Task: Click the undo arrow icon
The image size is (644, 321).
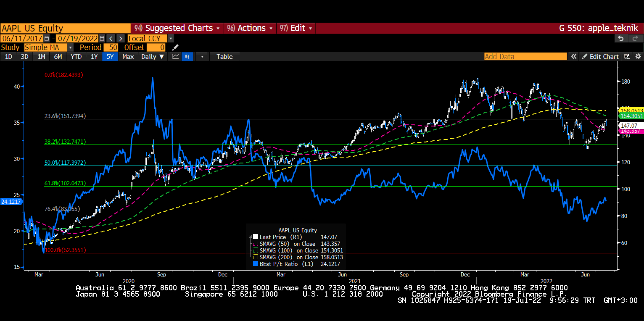Action: coord(621,38)
